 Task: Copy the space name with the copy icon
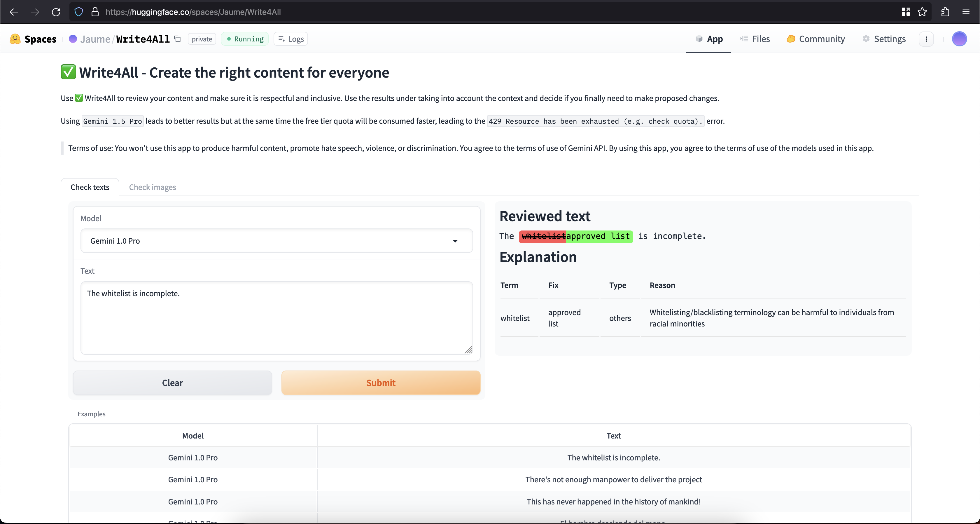[x=178, y=39]
